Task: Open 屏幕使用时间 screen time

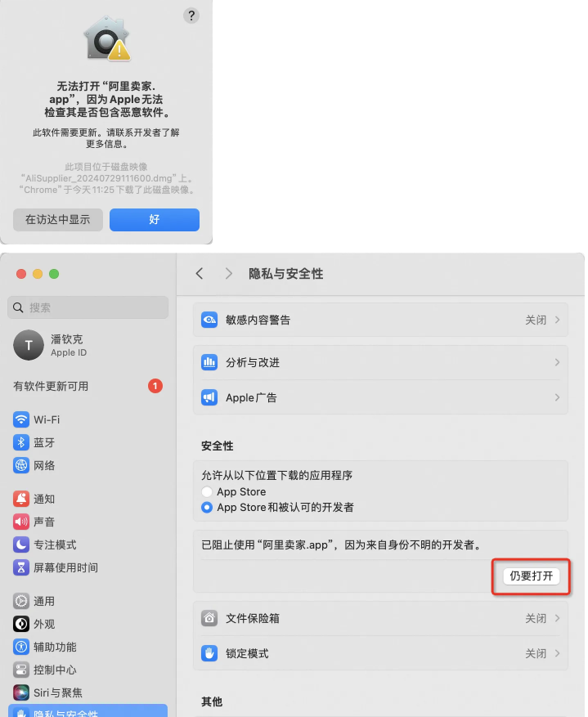Action: click(x=56, y=567)
